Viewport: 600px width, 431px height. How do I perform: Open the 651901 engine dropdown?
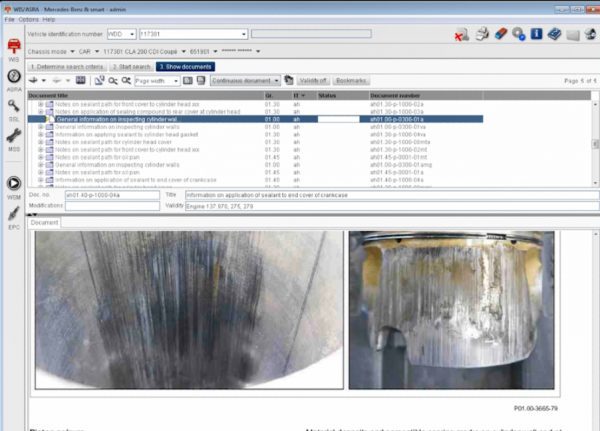point(215,51)
